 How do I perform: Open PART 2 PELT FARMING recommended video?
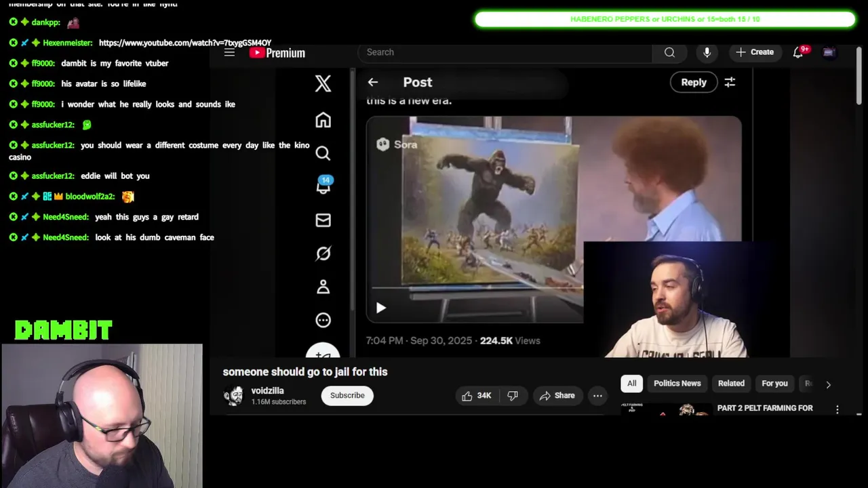coord(765,409)
